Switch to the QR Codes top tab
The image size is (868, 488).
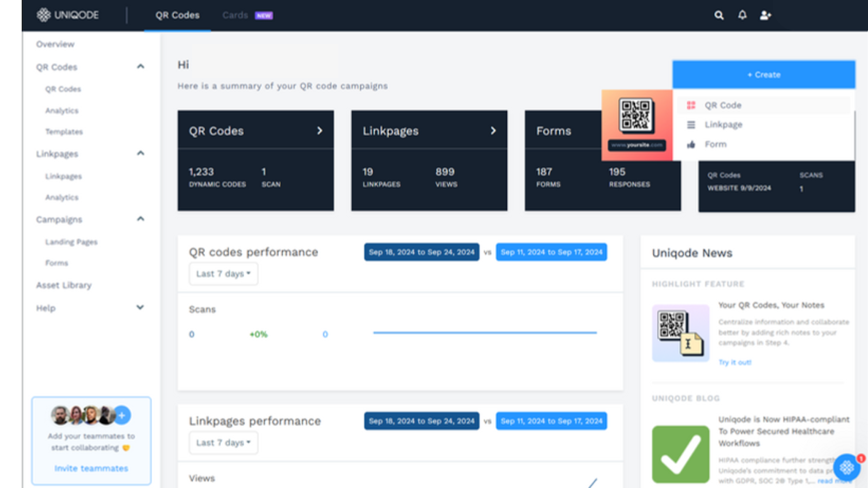coord(177,16)
